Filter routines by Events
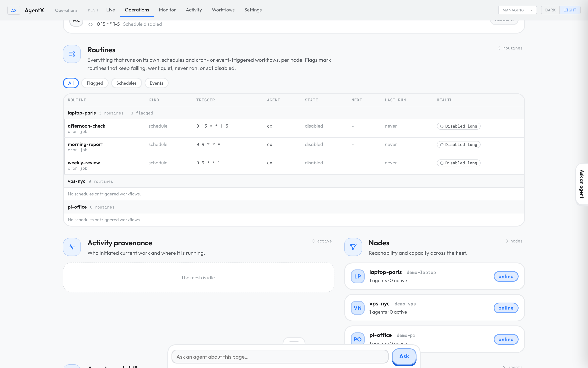Image resolution: width=588 pixels, height=368 pixels. (156, 83)
